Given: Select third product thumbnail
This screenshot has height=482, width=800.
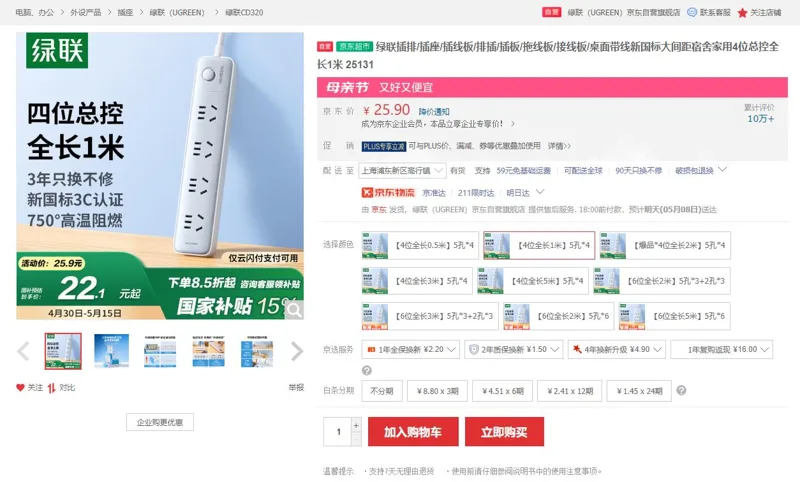Looking at the screenshot, I should (x=160, y=351).
